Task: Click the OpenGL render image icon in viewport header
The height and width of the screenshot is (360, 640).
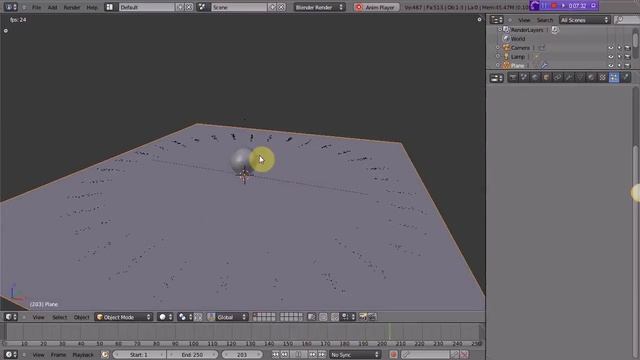Action: (x=363, y=317)
